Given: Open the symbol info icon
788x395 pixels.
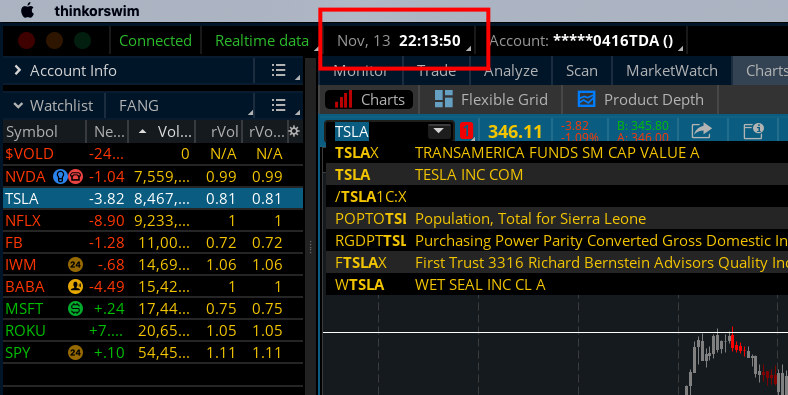Looking at the screenshot, I should click(x=753, y=131).
